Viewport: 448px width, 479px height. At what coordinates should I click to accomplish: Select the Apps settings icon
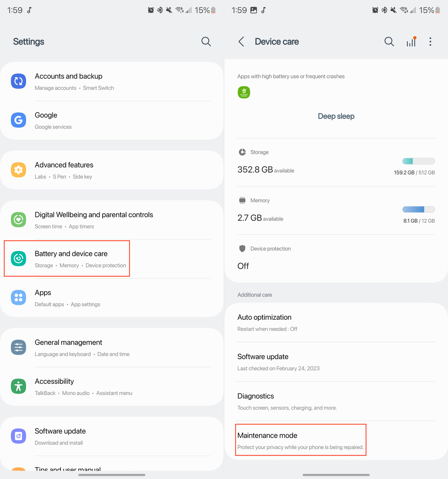(x=18, y=297)
